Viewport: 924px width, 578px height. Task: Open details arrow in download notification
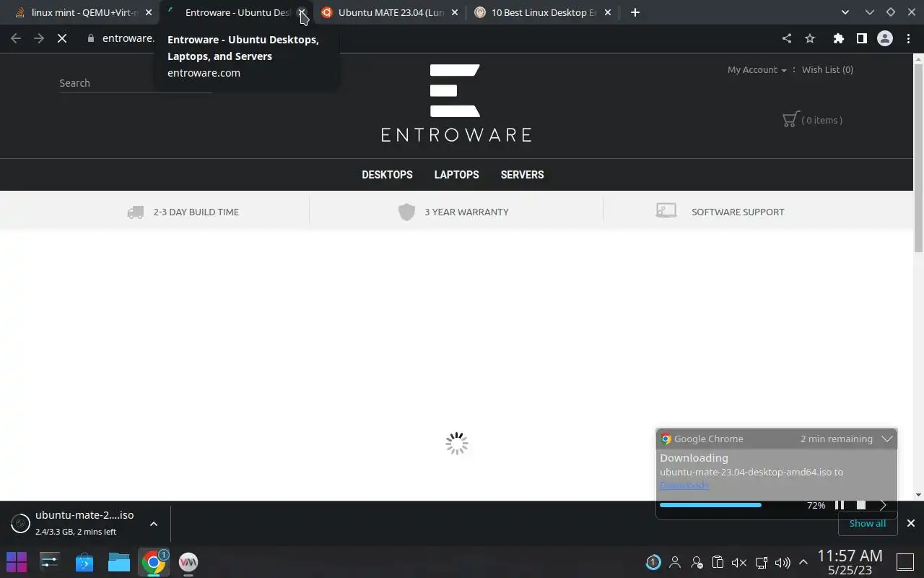pyautogui.click(x=883, y=505)
